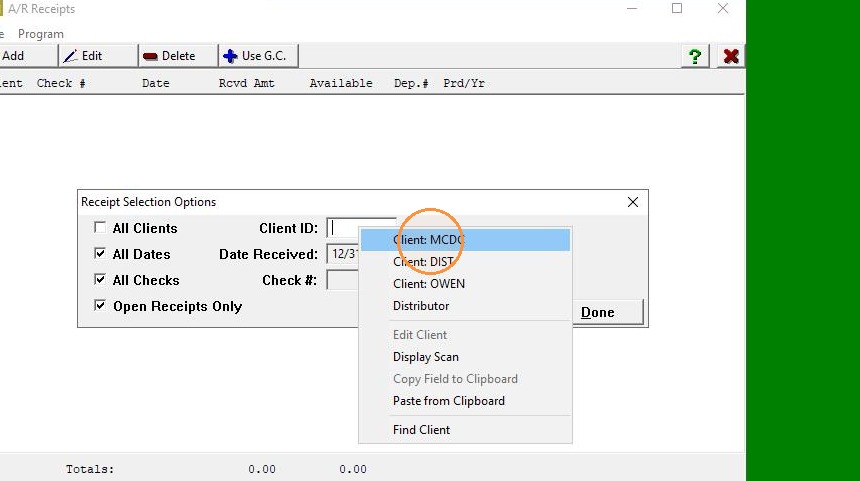Viewport: 860px width, 481px height.
Task: Select Display Scan menu entry
Action: 465,356
